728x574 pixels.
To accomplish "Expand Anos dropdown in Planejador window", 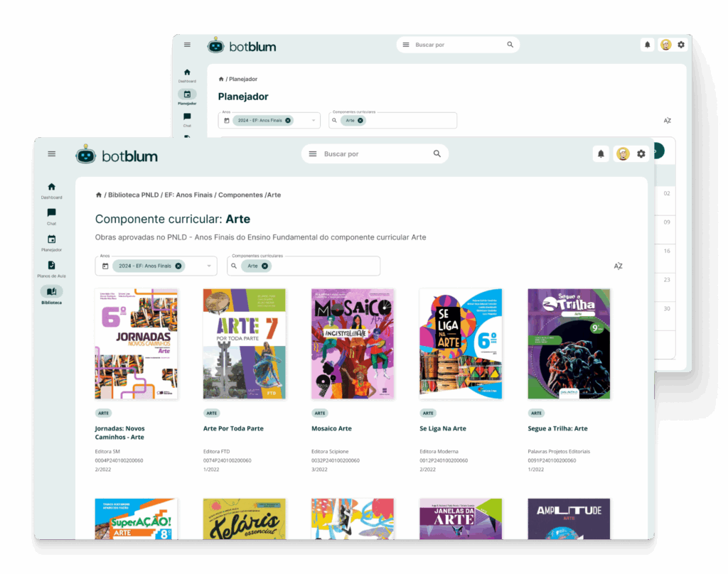I will 314,120.
